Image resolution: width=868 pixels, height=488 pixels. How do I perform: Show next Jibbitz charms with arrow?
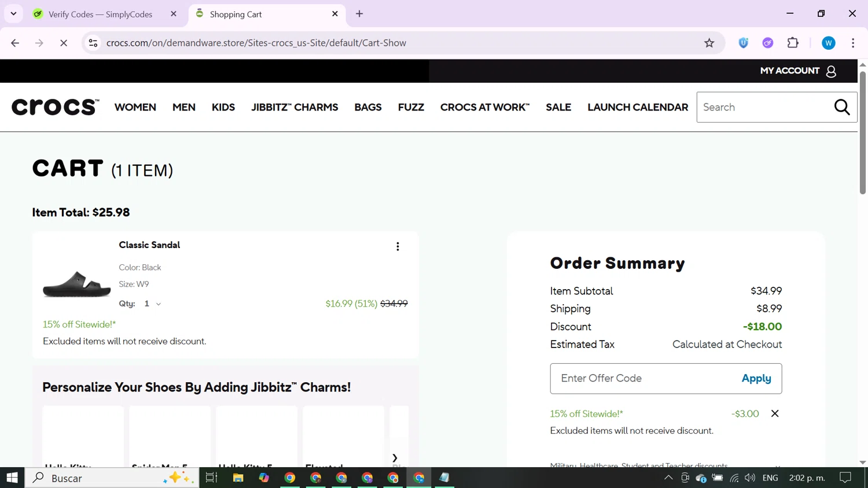pyautogui.click(x=395, y=458)
